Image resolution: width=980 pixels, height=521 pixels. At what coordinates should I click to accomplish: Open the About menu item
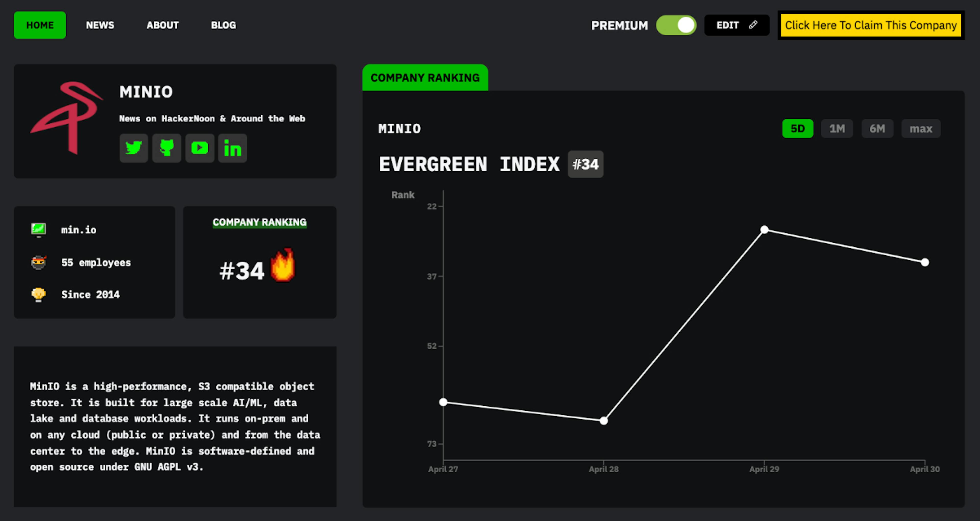point(163,25)
